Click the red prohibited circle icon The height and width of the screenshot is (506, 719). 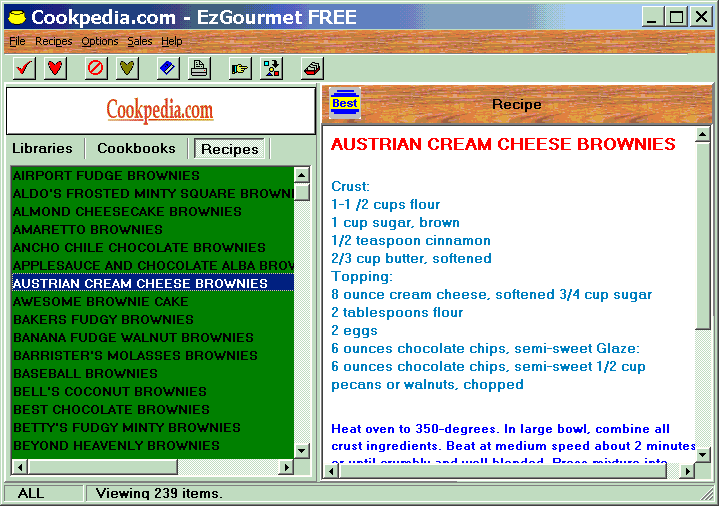[x=96, y=68]
